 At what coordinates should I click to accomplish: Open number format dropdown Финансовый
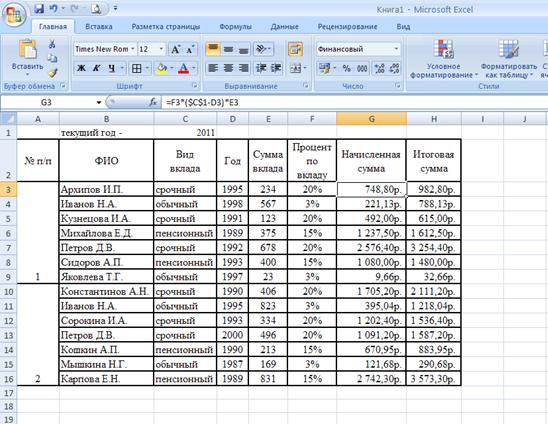click(396, 49)
